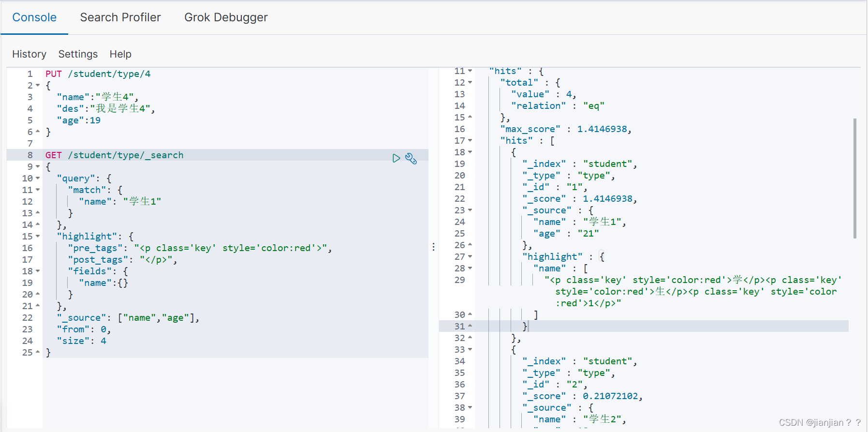868x432 pixels.
Task: Collapse response hits array fold at line 17
Action: pos(470,141)
